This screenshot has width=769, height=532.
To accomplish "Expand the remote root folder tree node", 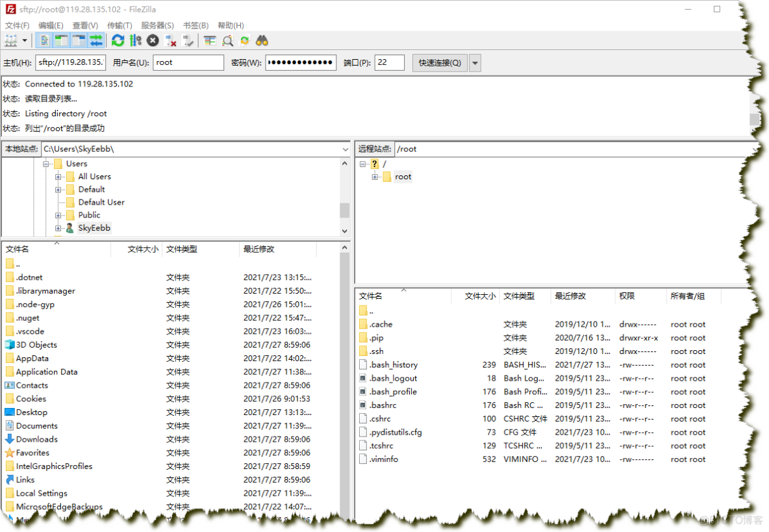I will pos(375,177).
